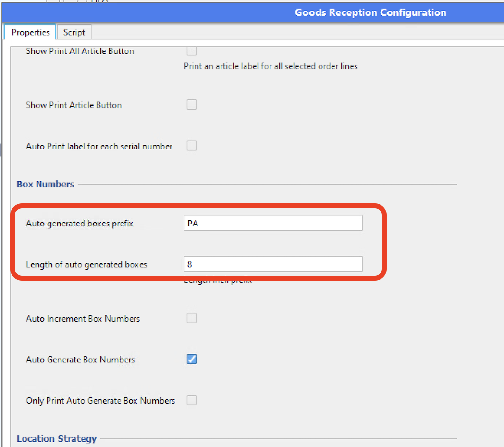The height and width of the screenshot is (447, 504).
Task: Uncheck the Auto Generate Box Numbers checkbox
Action: [x=192, y=359]
